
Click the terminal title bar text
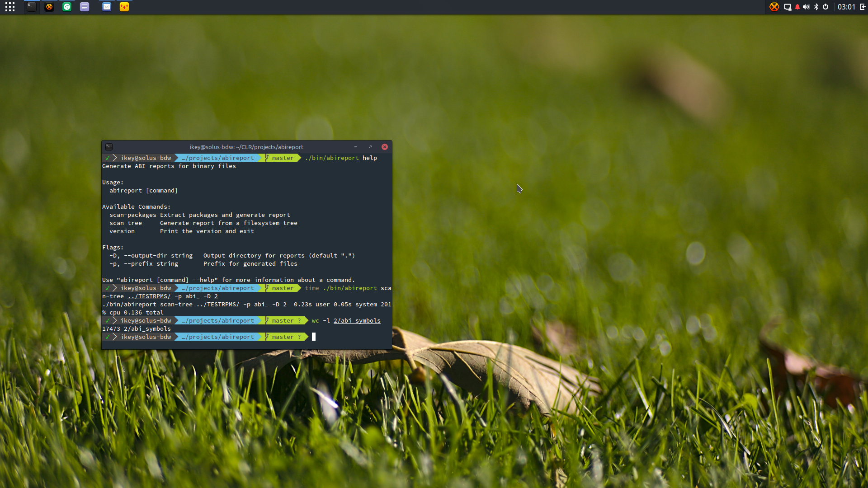point(246,147)
